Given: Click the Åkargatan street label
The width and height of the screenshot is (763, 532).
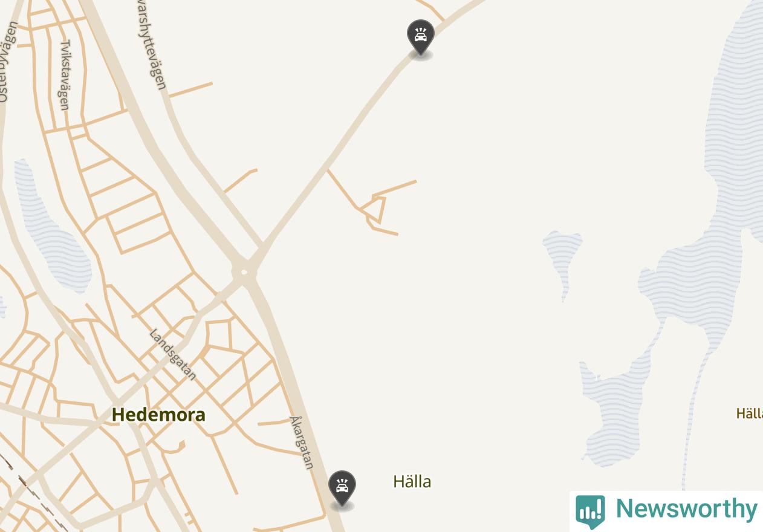Looking at the screenshot, I should 302,443.
